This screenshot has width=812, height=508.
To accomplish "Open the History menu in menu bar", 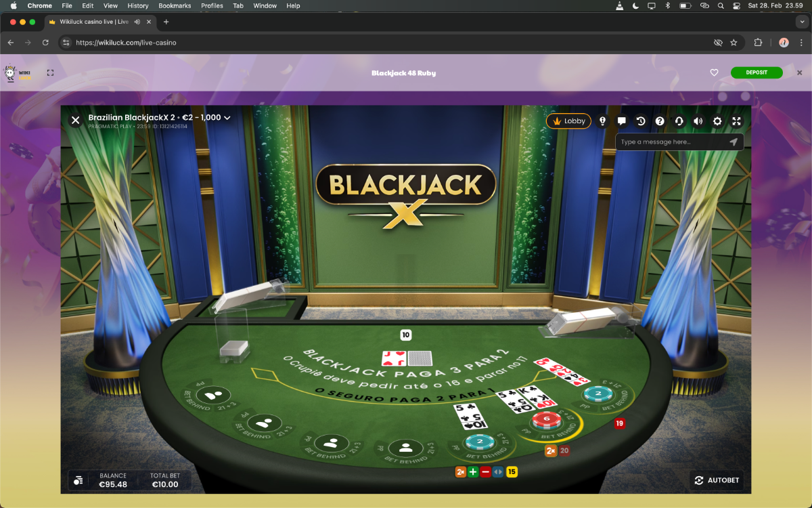I will tap(137, 5).
